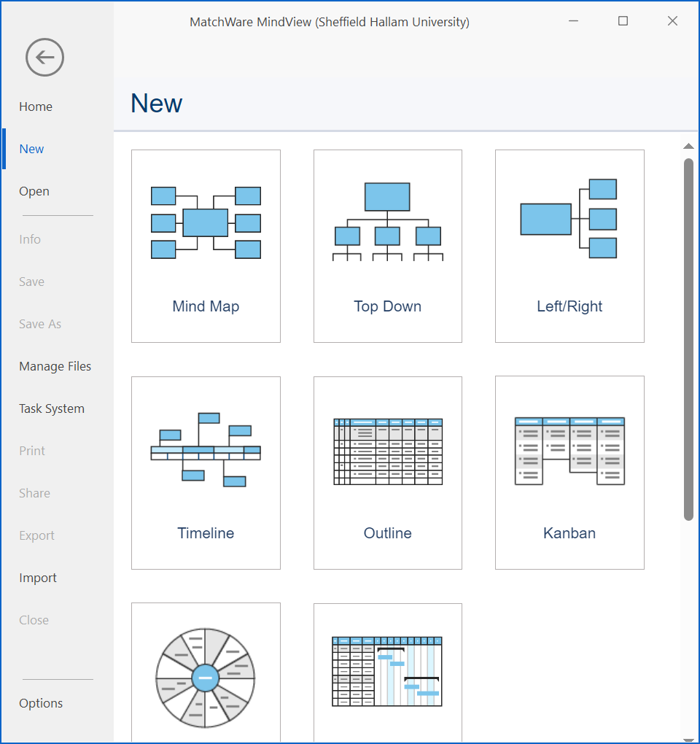Select the circular radial diagram icon

click(x=206, y=678)
